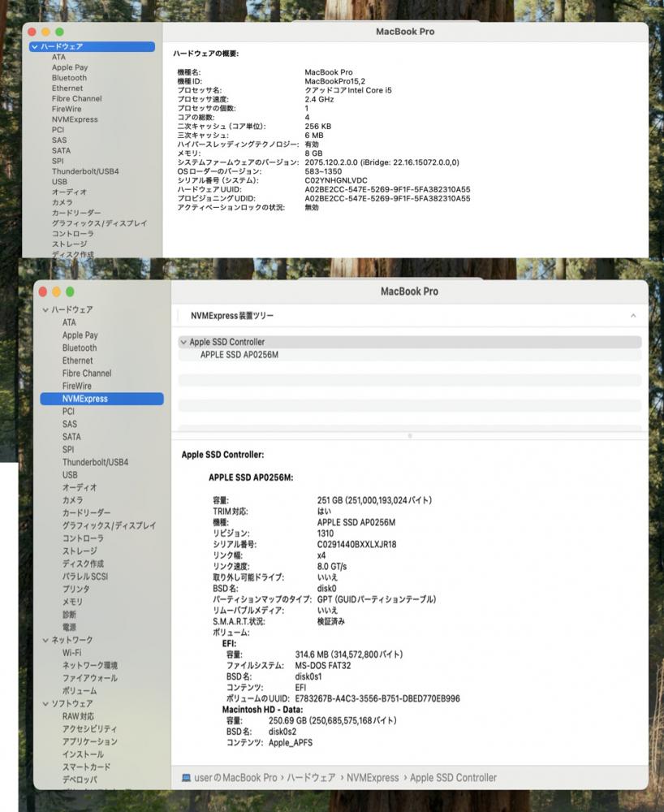664x812 pixels.
Task: Select ストレージ in the hardware overview window sidebar
Action: click(69, 244)
